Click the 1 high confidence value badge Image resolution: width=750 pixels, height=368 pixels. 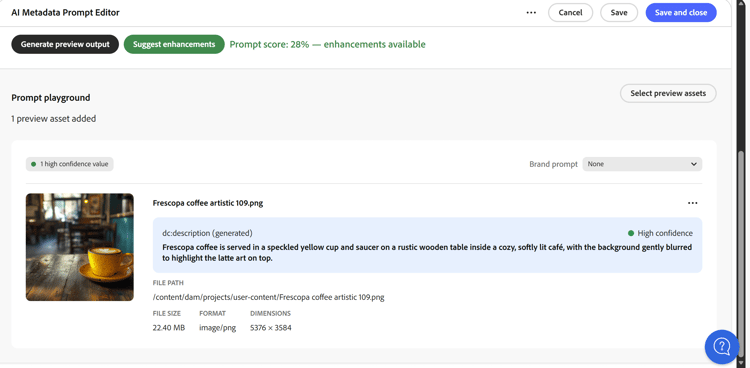70,164
